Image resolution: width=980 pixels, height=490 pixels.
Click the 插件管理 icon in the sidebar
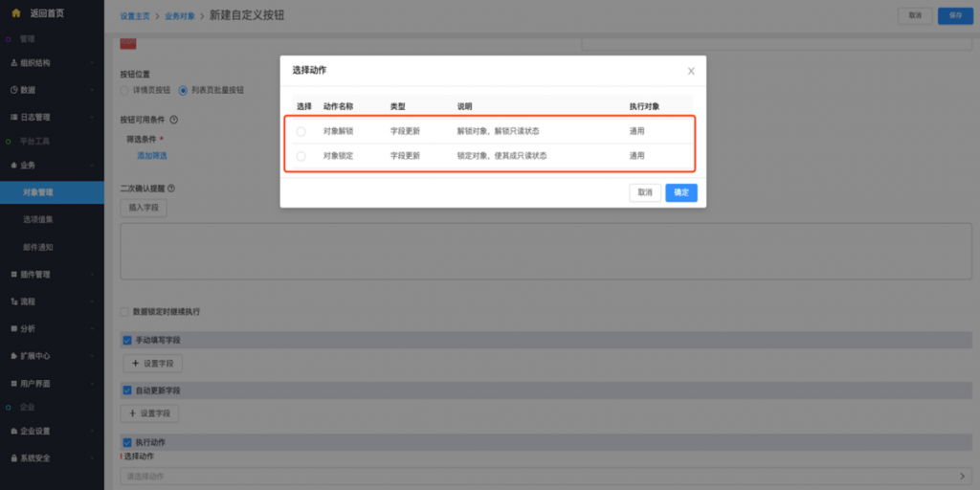click(13, 274)
